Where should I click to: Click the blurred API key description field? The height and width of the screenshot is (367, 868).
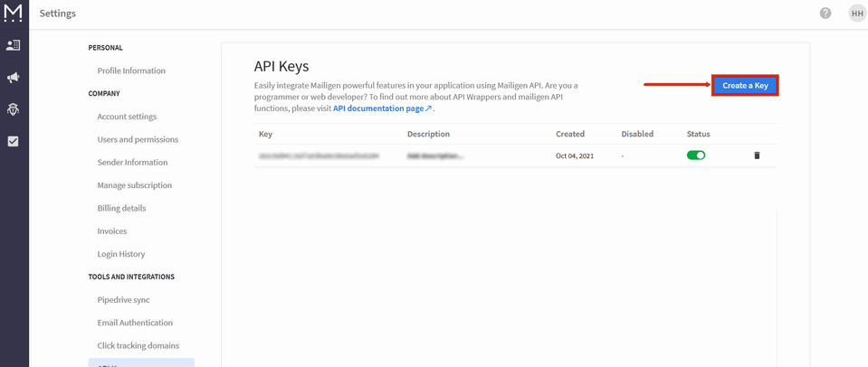(435, 155)
